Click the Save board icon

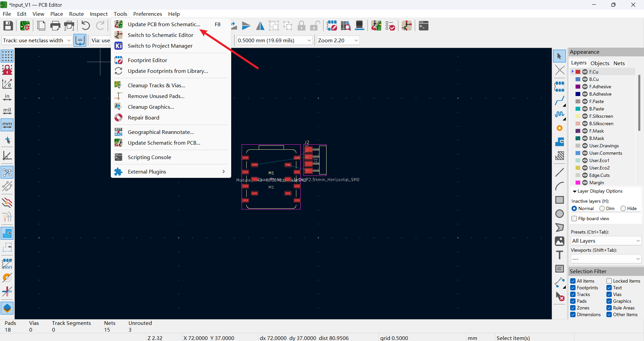(8, 26)
